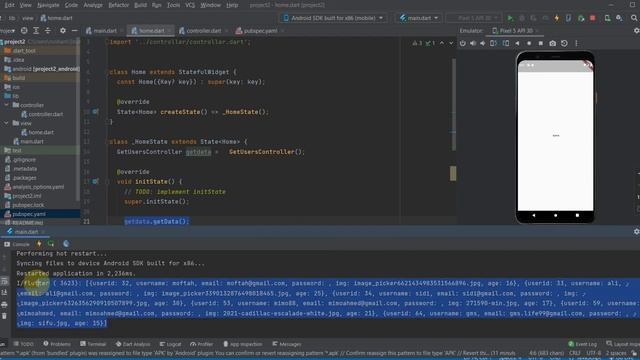Select analysis_options.yaml in project tree

[34, 187]
